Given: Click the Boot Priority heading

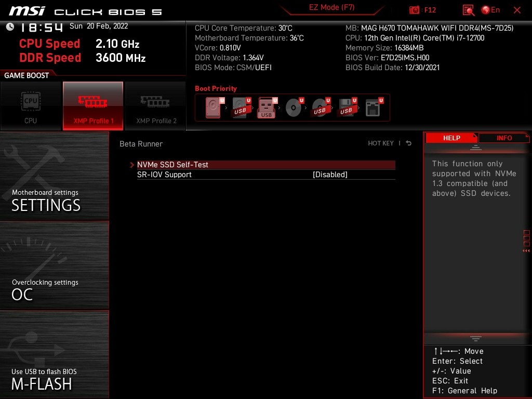Looking at the screenshot, I should 216,88.
